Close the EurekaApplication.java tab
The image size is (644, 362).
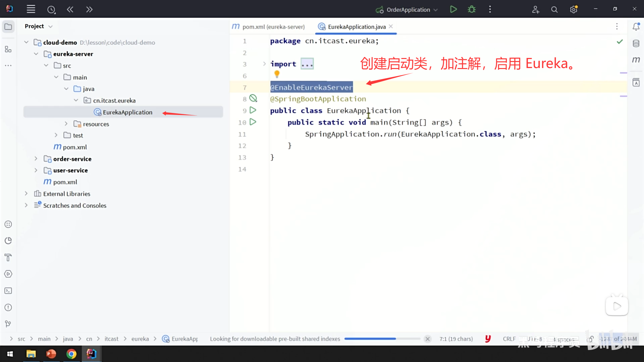pyautogui.click(x=391, y=26)
